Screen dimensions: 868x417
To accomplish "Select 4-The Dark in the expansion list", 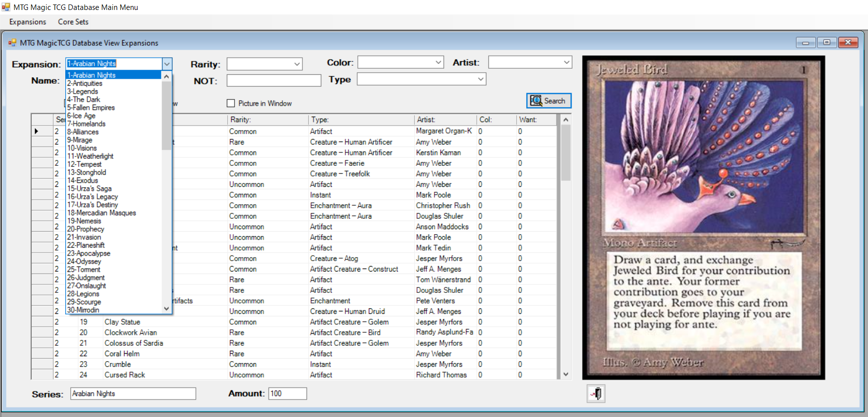I will [114, 99].
